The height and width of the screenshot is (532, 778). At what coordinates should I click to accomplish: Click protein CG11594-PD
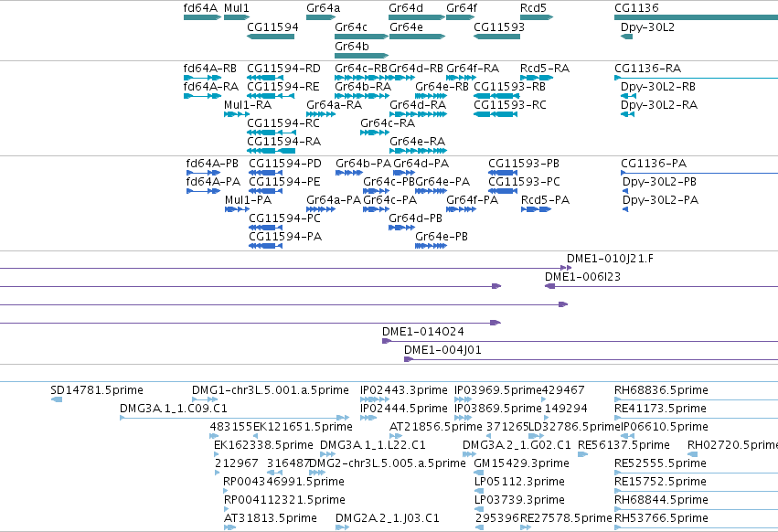pyautogui.click(x=265, y=173)
